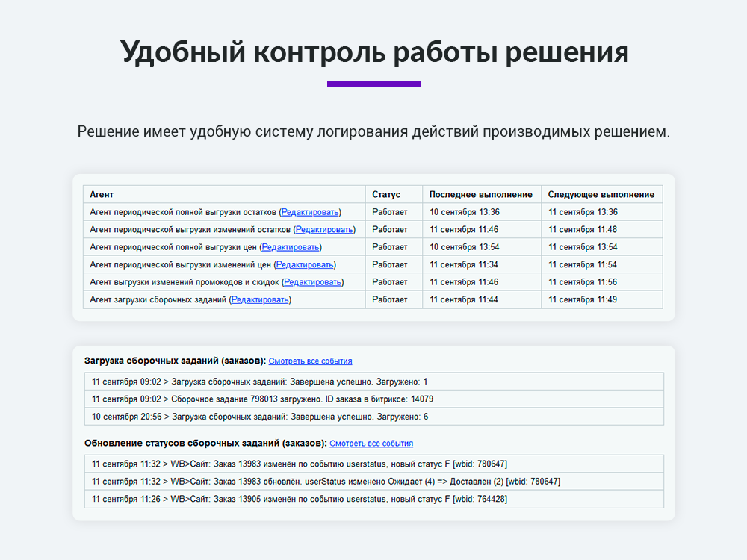Select log entry Заказ 13905 изменён
This screenshot has height=560, width=747.
(373, 500)
